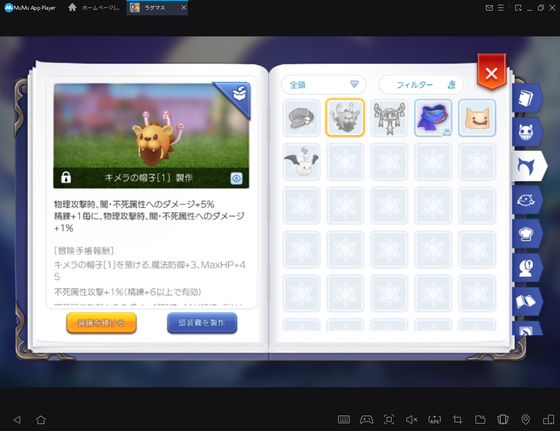
Task: Select the purple scarf headgear icon
Action: [433, 118]
